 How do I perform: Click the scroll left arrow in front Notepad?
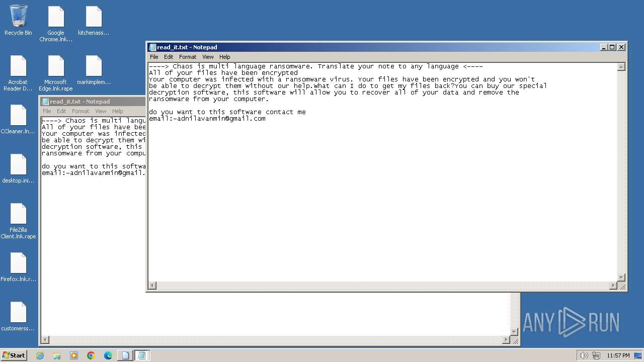point(152,286)
